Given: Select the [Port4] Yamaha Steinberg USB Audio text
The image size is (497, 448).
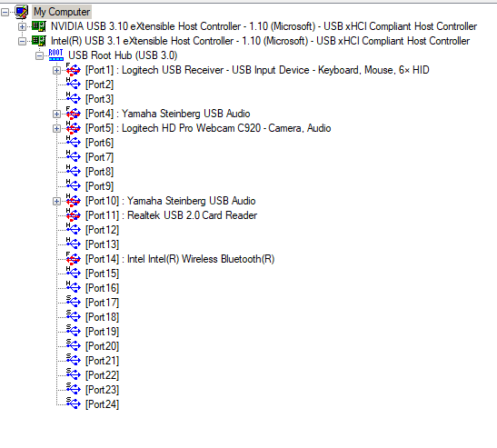Looking at the screenshot, I should point(168,114).
